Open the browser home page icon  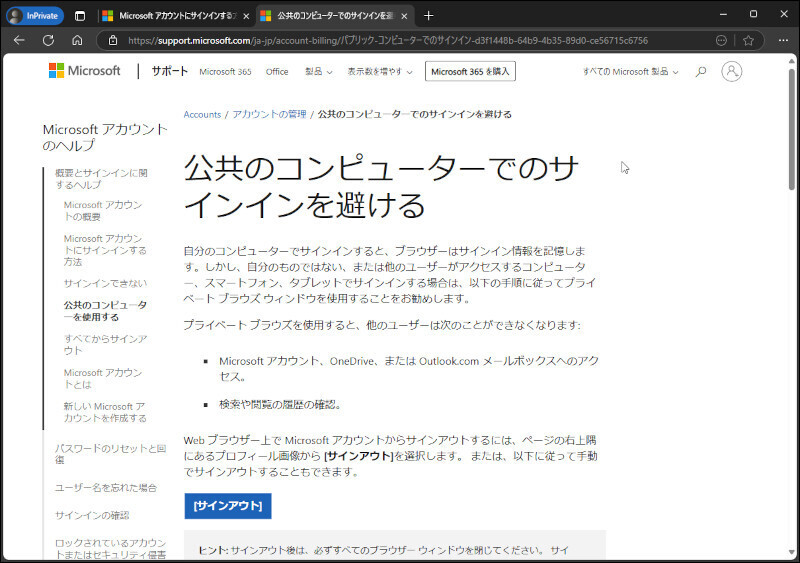tap(77, 40)
